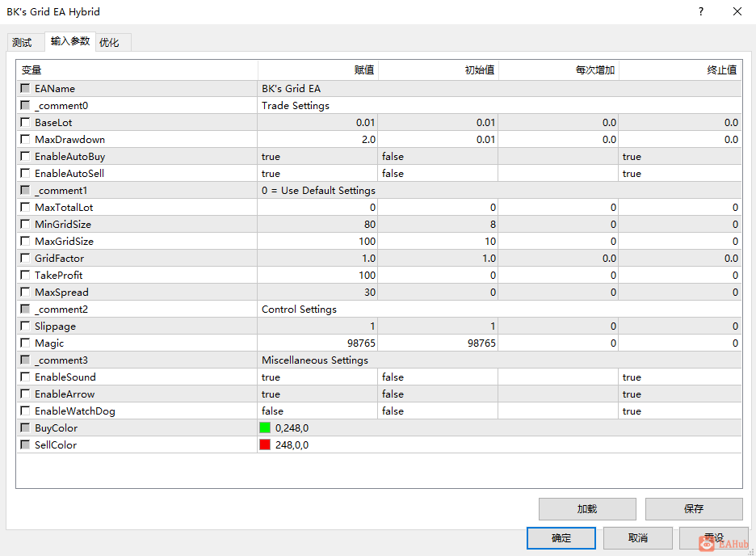The height and width of the screenshot is (556, 756).
Task: Open EnableWatchDog end value true cell
Action: pos(680,411)
